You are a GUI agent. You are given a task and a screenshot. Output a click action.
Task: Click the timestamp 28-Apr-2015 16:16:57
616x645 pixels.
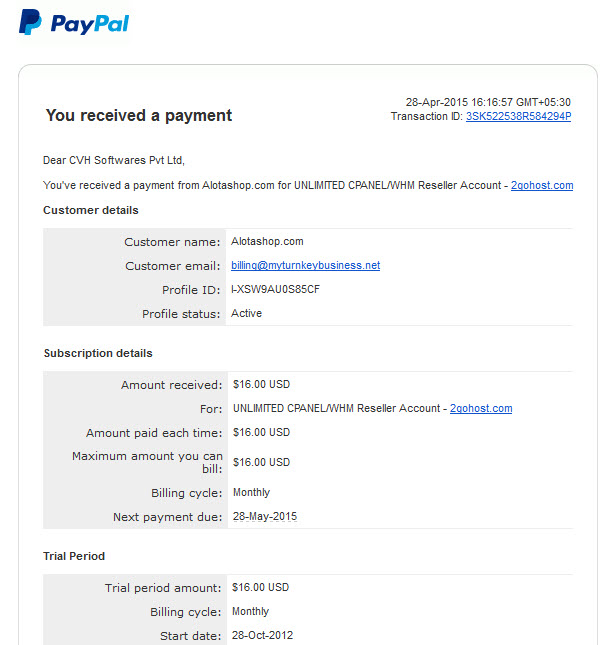click(459, 102)
